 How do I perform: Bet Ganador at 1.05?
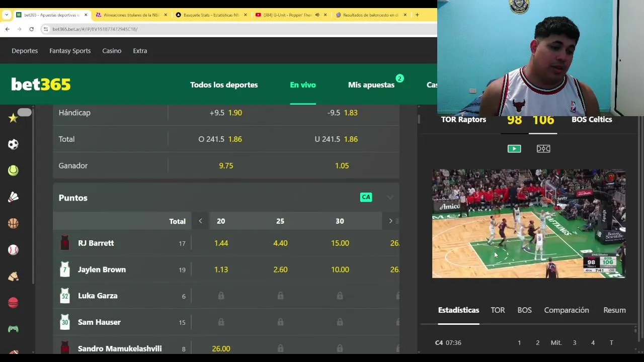pyautogui.click(x=342, y=165)
